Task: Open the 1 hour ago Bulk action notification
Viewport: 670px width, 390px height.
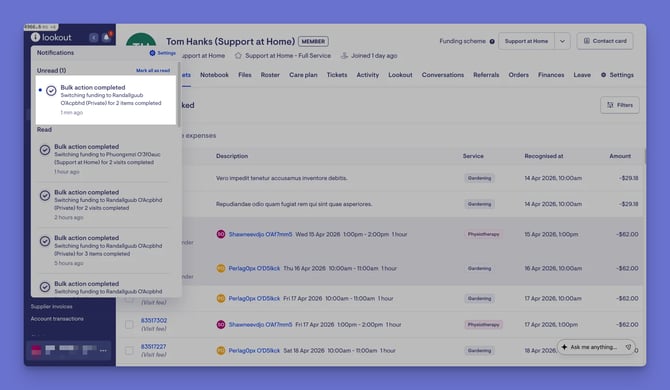Action: [104, 159]
